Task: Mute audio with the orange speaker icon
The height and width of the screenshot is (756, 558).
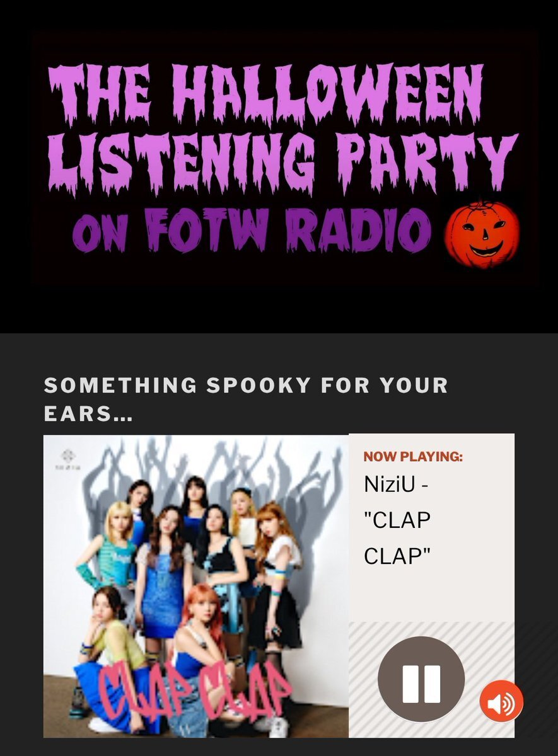Action: click(x=501, y=702)
